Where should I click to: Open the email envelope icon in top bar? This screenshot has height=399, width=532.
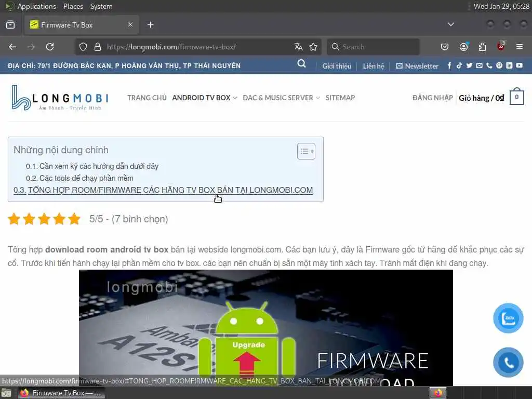tap(479, 65)
